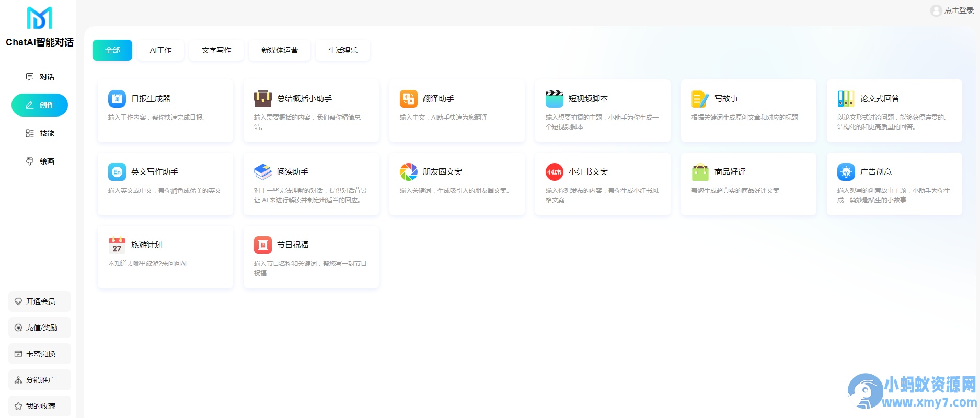Click description 帮您生成超真实的商品好评文案

pyautogui.click(x=735, y=191)
